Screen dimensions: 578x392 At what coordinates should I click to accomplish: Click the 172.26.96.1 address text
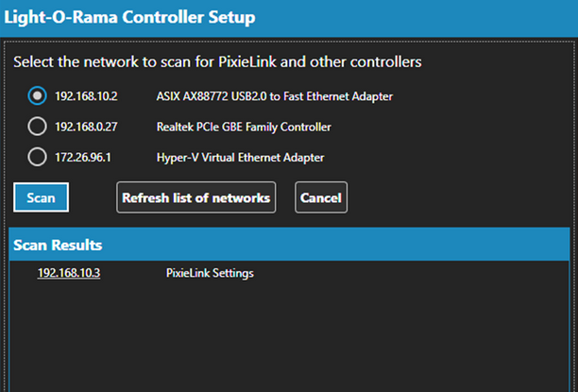pos(83,157)
